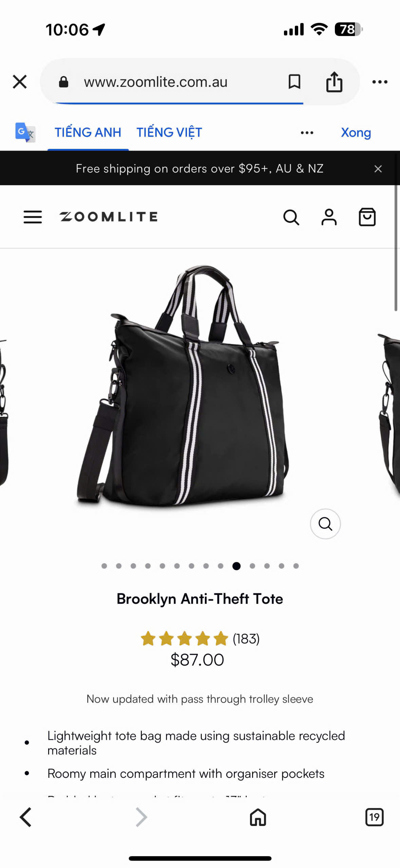The image size is (400, 868).
Task: Select the first image carousel dot
Action: (x=104, y=566)
